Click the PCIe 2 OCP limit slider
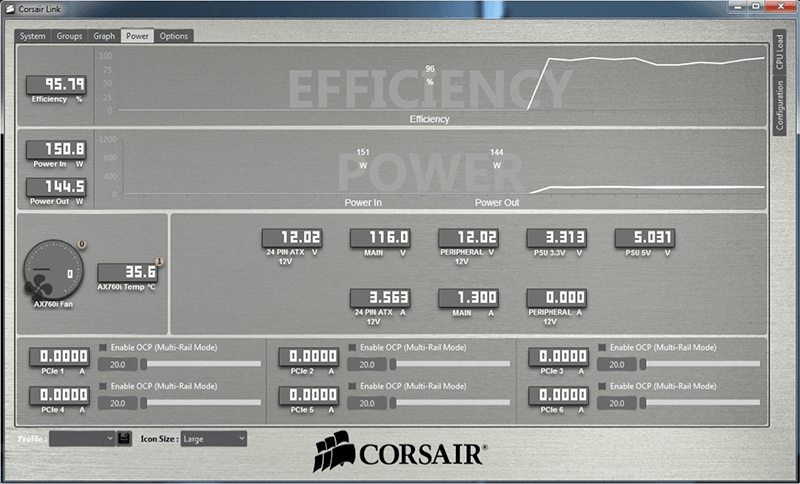 (x=451, y=364)
